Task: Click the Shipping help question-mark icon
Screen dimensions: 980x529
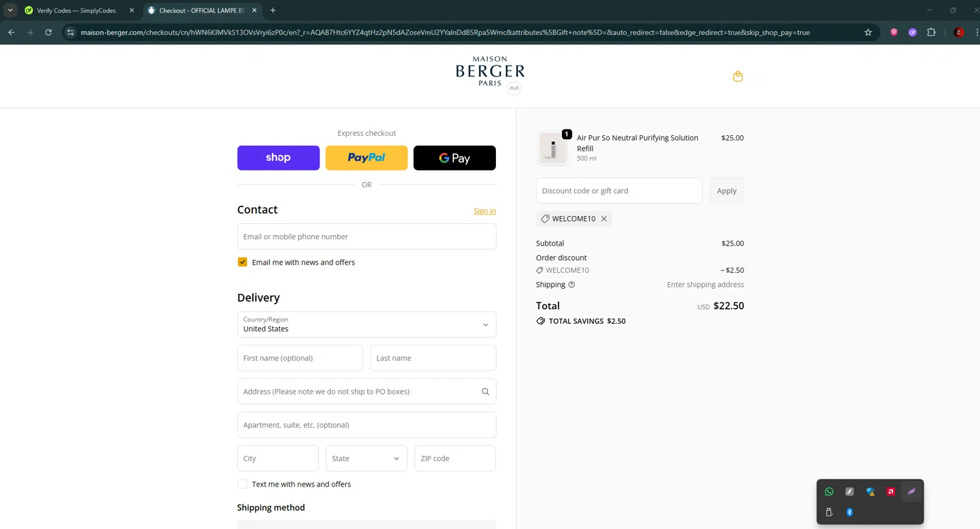Action: [572, 285]
